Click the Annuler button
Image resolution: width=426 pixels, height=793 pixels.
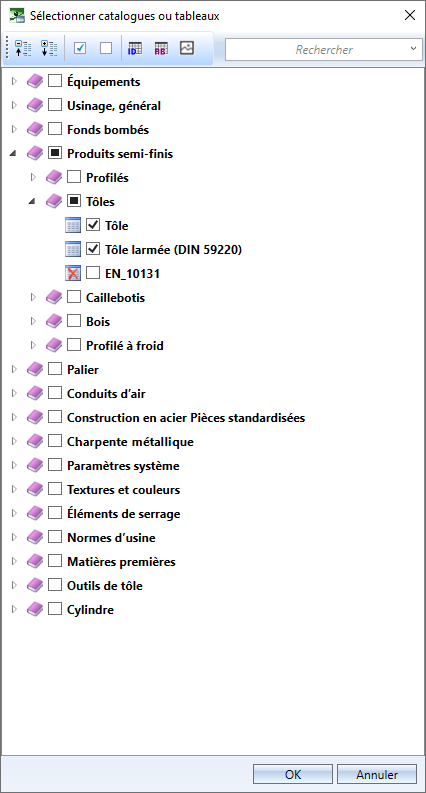[x=377, y=774]
